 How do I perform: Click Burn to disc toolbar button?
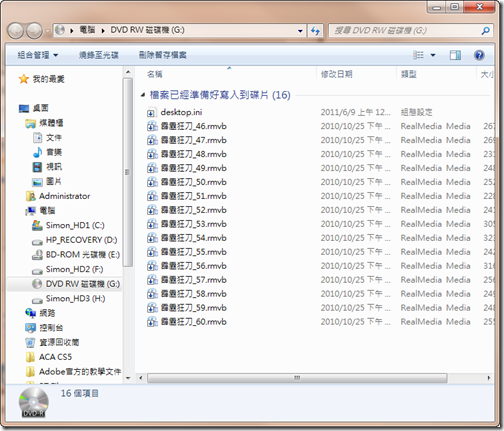[99, 55]
